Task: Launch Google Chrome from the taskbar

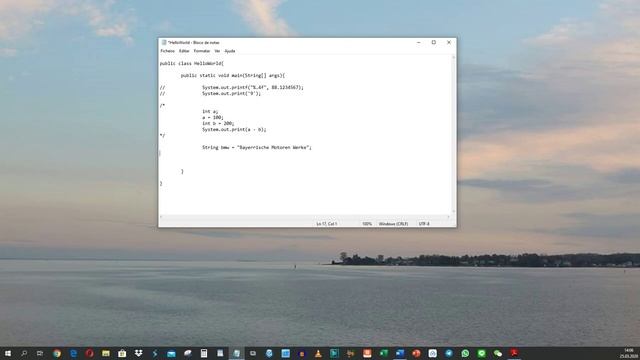Action: pos(57,353)
